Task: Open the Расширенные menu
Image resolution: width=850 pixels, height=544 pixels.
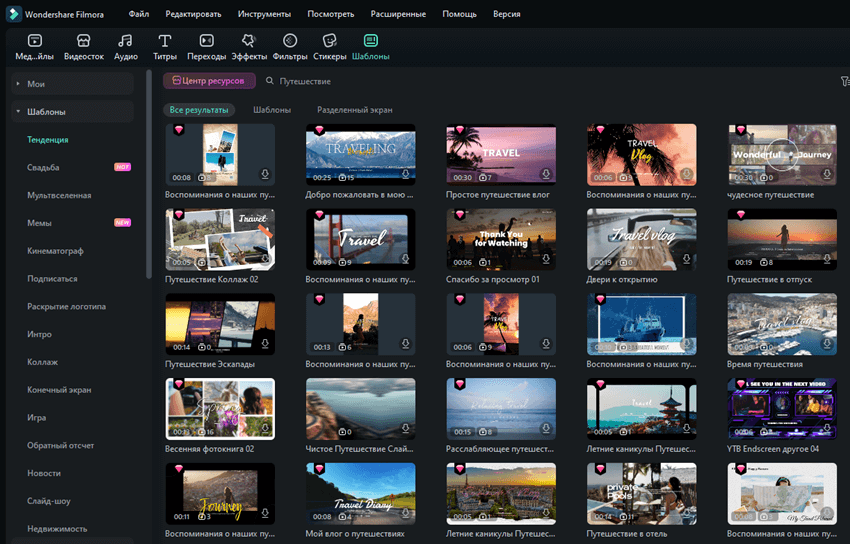Action: coord(397,14)
